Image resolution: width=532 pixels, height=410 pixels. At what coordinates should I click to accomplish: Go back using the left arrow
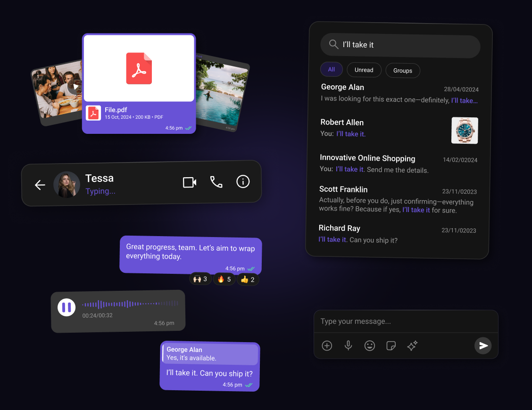40,185
